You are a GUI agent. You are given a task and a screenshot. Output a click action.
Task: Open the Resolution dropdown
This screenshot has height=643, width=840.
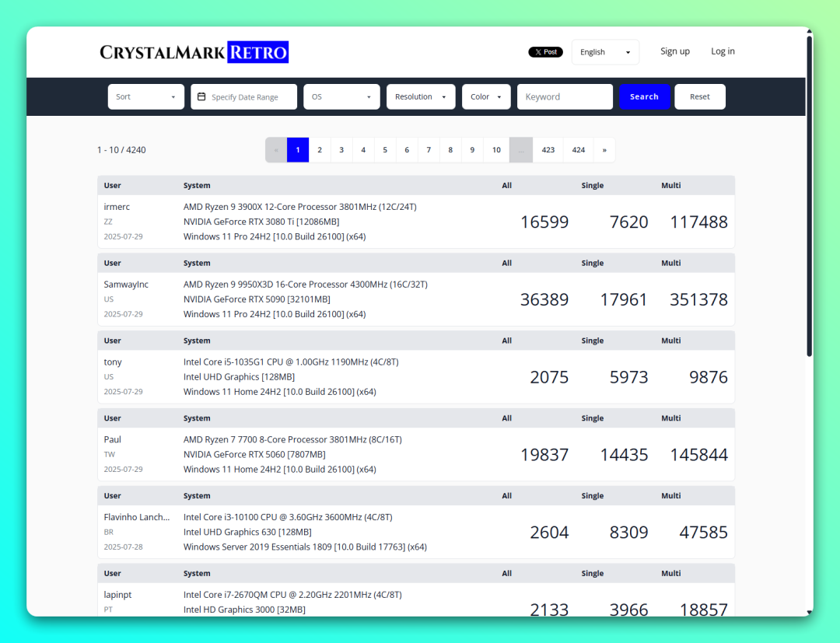(421, 96)
